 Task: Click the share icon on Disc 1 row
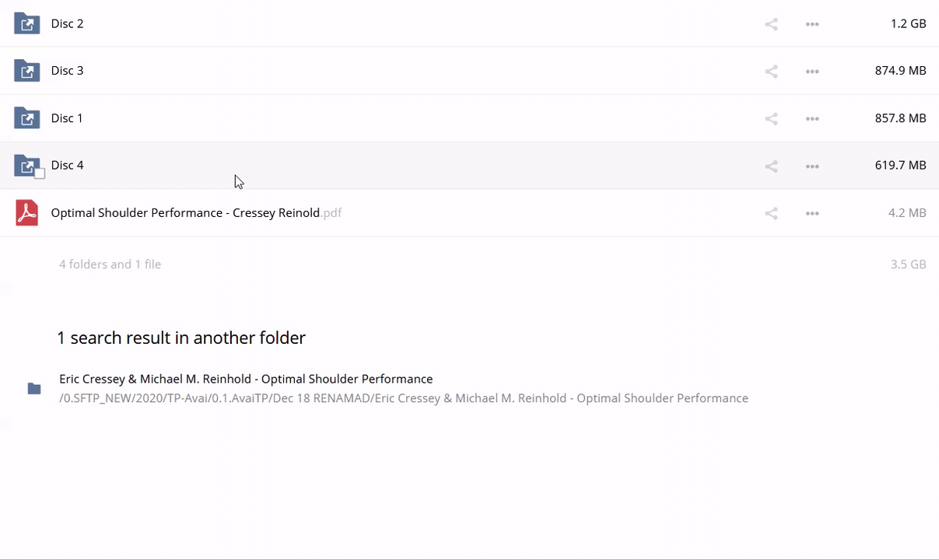coord(771,119)
